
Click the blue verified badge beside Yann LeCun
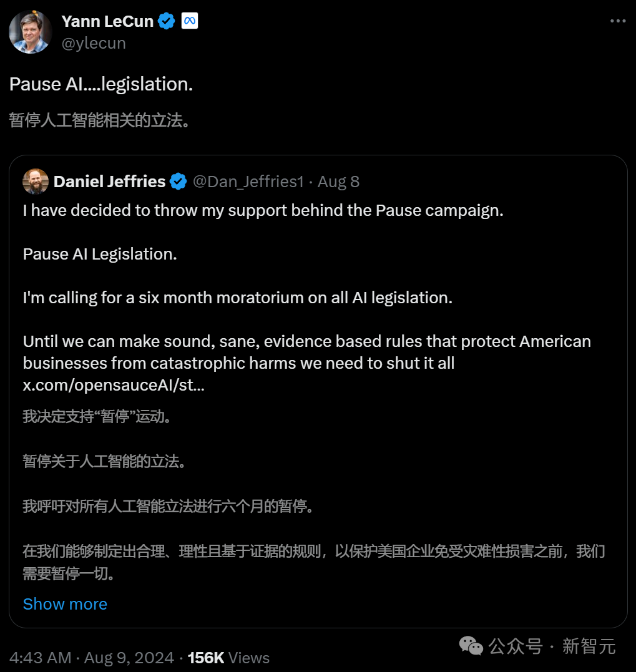[166, 21]
